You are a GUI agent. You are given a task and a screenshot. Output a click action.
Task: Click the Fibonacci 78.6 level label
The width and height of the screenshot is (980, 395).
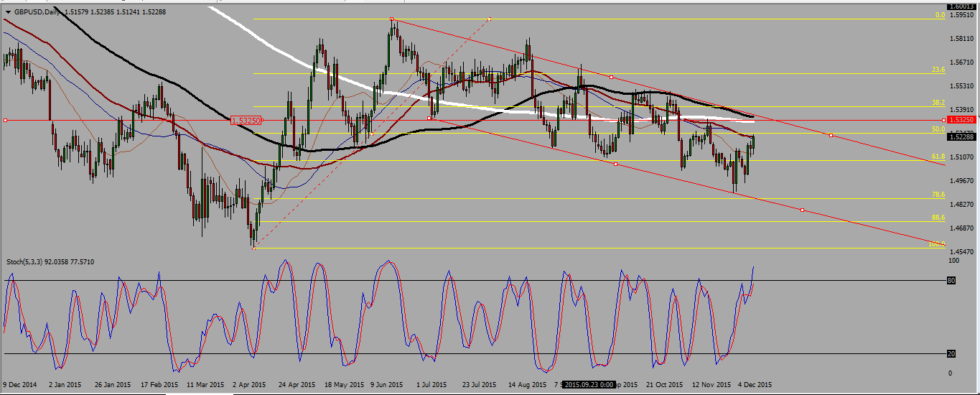(938, 195)
